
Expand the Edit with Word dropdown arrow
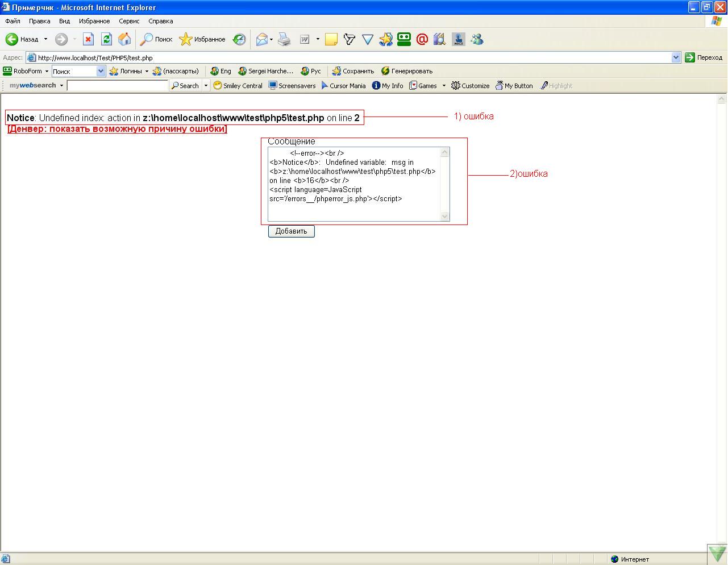click(318, 39)
